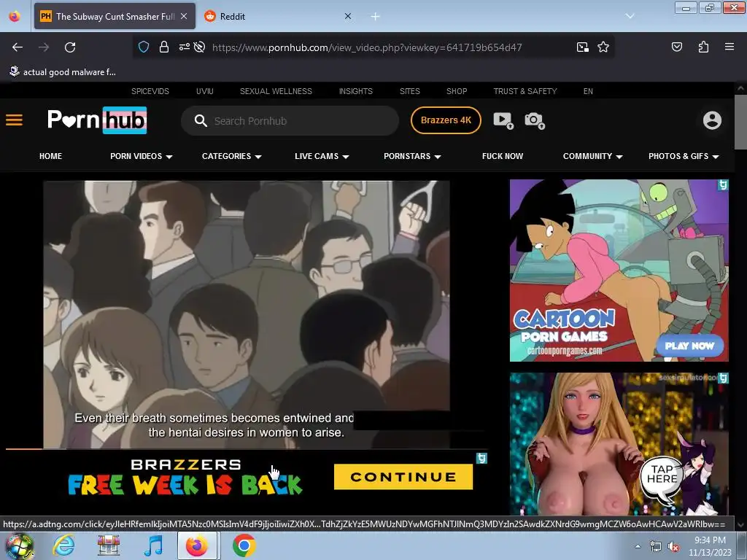The height and width of the screenshot is (560, 747).
Task: Open the INSIGHTS link
Action: (x=356, y=91)
